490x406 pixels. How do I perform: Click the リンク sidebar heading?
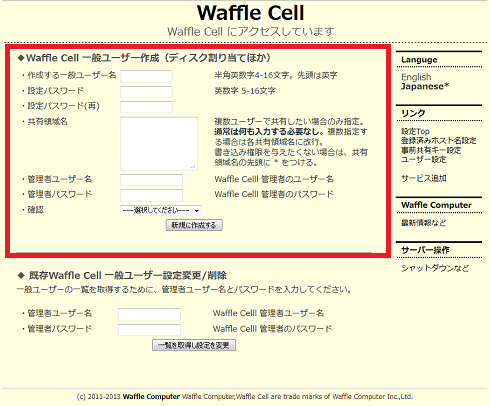click(x=413, y=113)
